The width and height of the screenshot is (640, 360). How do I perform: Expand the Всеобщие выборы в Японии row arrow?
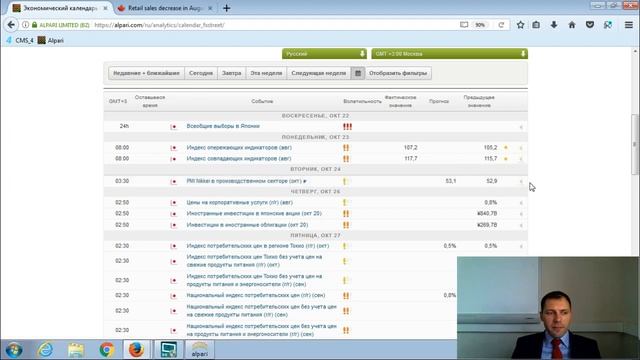(521, 127)
